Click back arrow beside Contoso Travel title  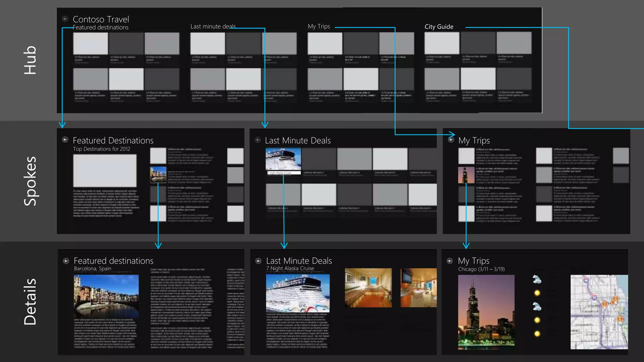[x=65, y=19]
